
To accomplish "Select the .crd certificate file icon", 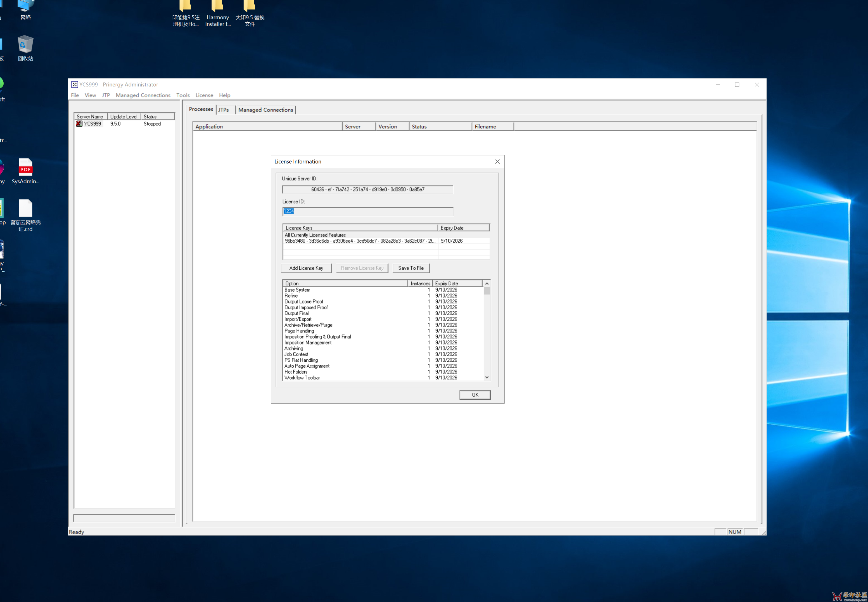I will tap(25, 208).
